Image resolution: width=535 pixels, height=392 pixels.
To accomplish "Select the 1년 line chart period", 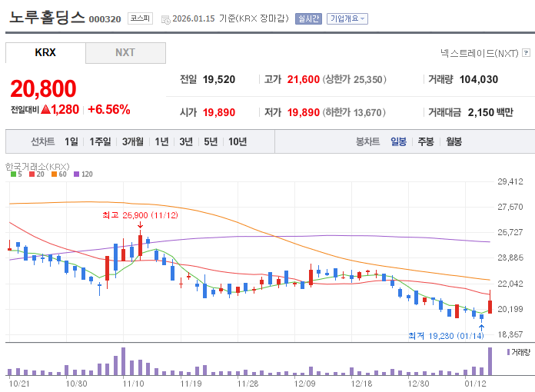I will click(161, 141).
